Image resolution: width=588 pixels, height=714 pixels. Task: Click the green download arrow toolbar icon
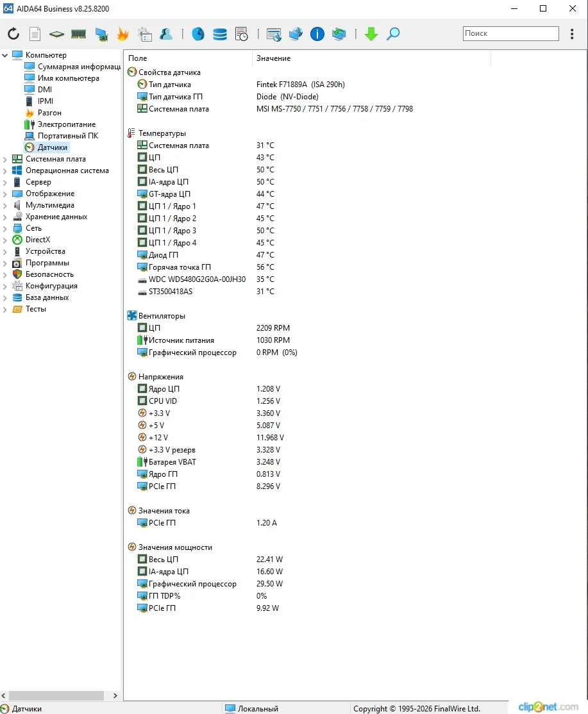(x=371, y=34)
